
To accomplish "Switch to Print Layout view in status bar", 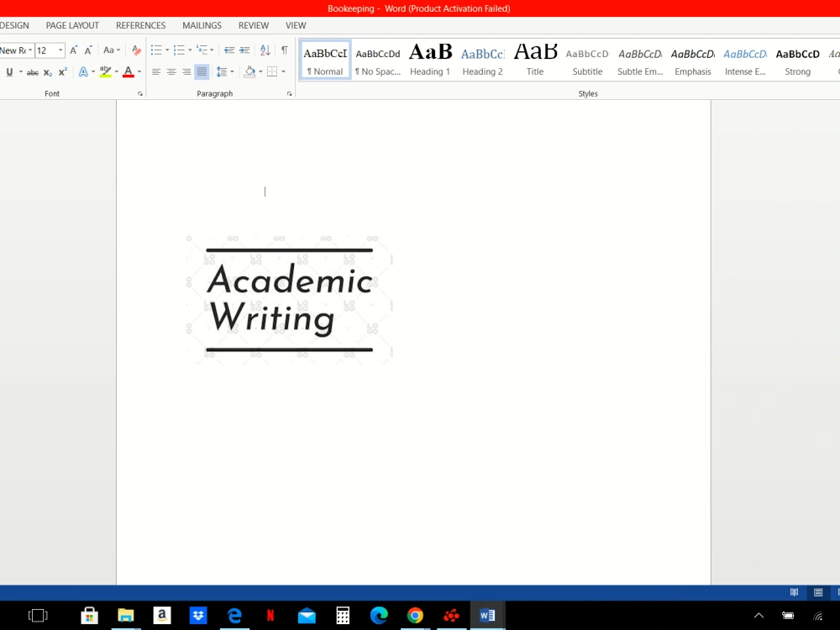I will click(818, 592).
